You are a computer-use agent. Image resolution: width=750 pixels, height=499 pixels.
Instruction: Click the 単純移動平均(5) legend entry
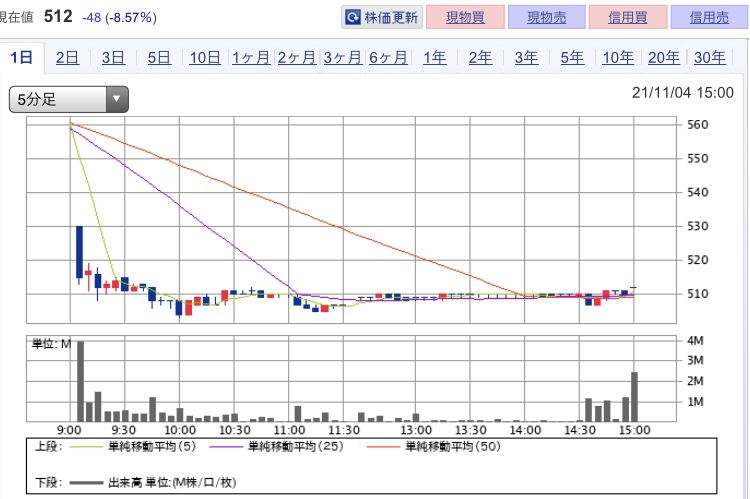pyautogui.click(x=133, y=446)
